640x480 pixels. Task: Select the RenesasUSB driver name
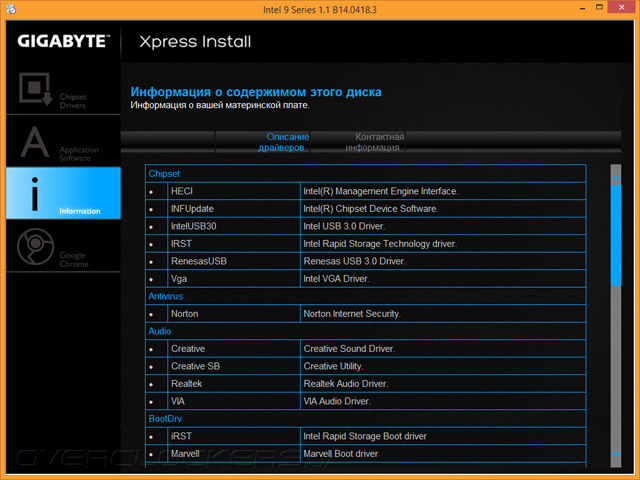[198, 262]
